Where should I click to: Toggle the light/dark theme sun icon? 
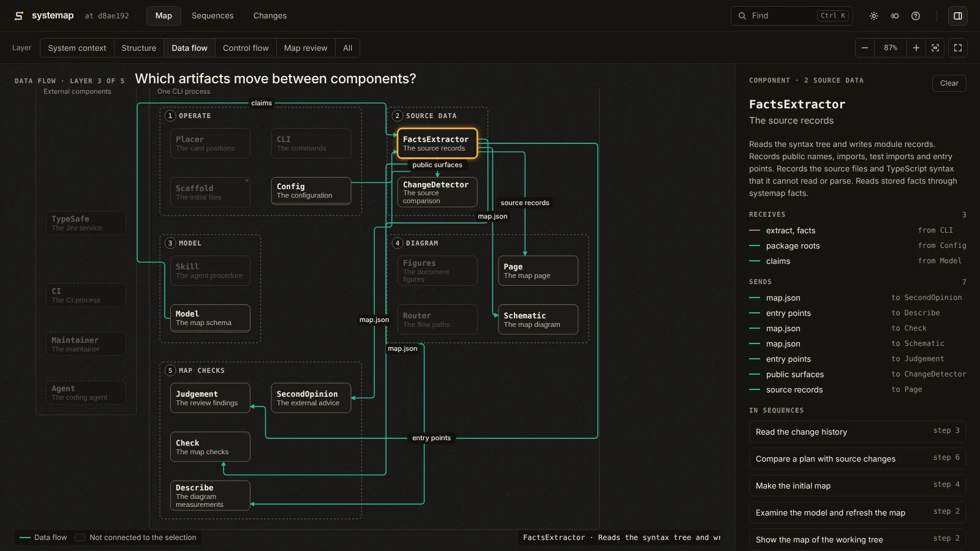click(x=874, y=16)
